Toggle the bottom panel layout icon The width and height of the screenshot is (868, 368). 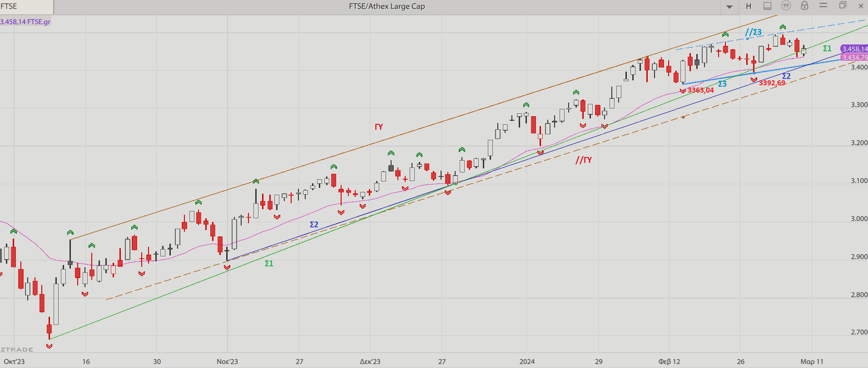tap(767, 6)
